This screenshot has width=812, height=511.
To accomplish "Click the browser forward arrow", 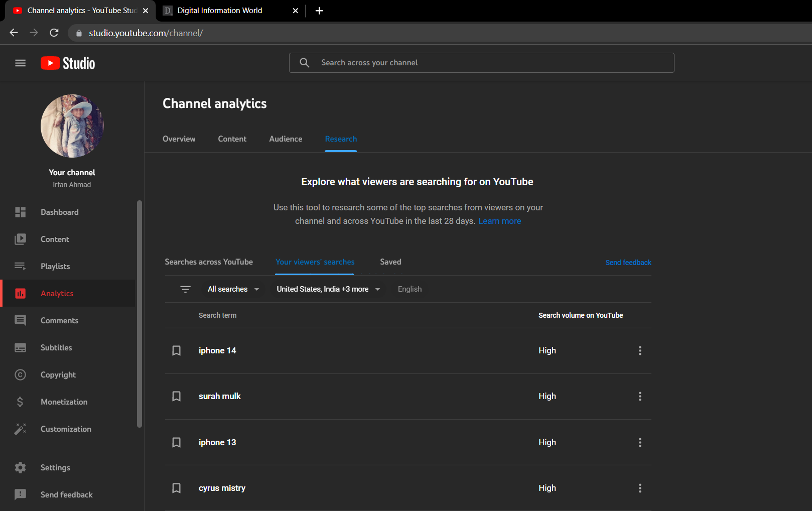I will click(34, 33).
